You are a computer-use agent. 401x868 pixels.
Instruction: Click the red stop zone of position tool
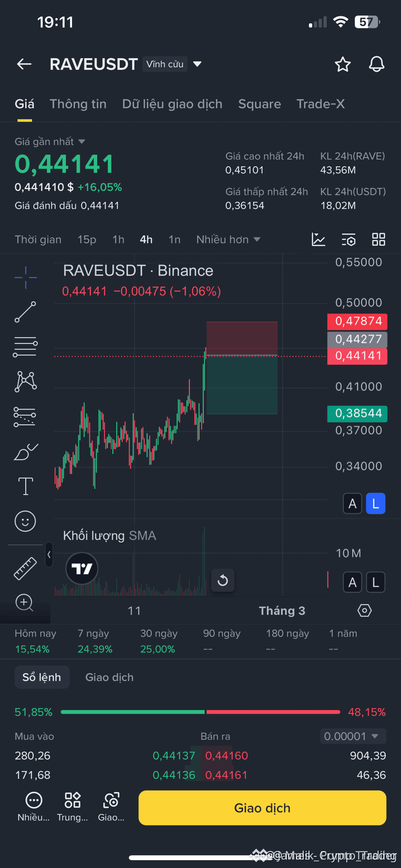click(x=242, y=338)
